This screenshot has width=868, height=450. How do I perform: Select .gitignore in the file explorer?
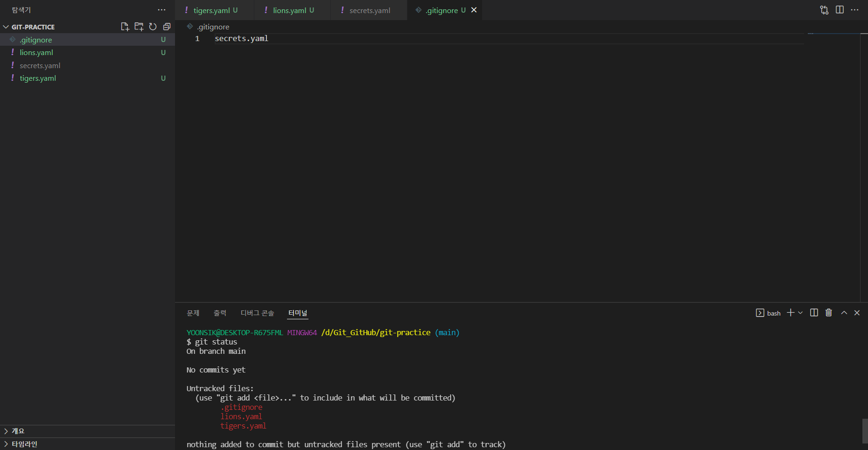pyautogui.click(x=87, y=40)
